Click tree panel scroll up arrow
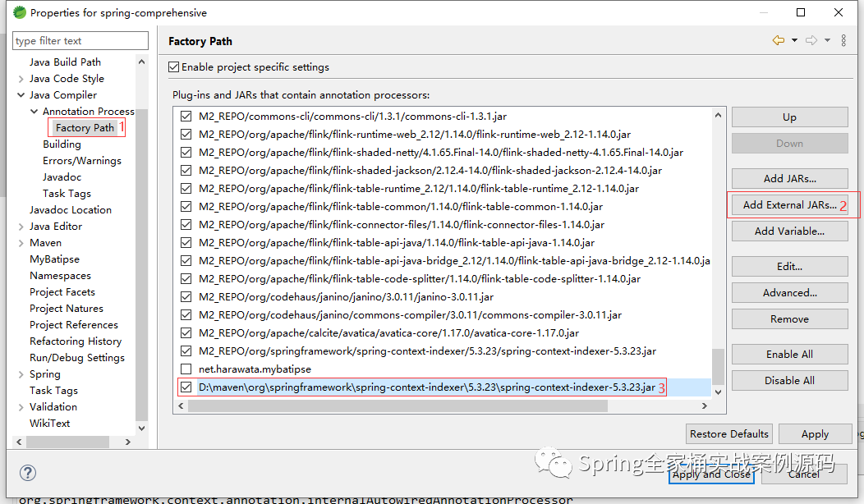 tap(141, 62)
